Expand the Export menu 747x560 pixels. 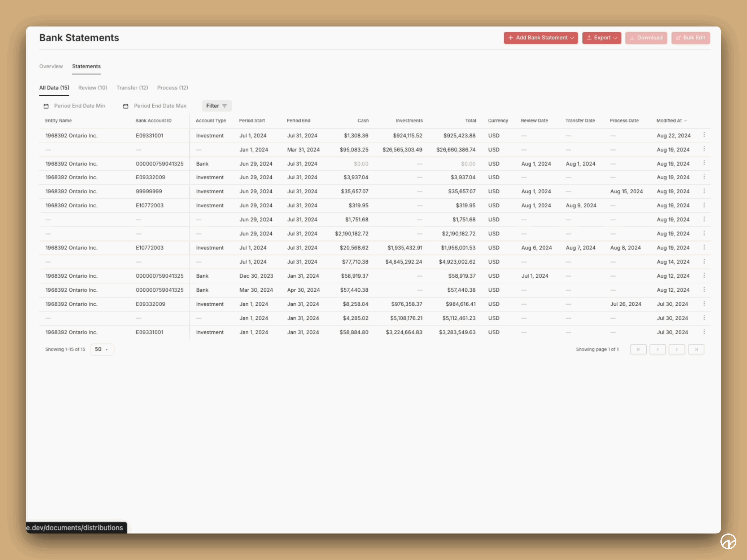click(601, 38)
